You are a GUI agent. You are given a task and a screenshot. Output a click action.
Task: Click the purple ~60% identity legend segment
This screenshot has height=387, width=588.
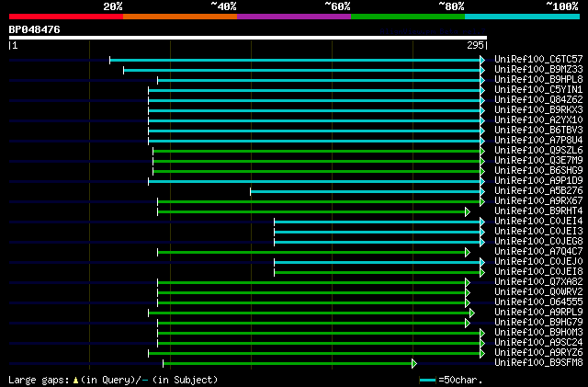click(x=294, y=17)
